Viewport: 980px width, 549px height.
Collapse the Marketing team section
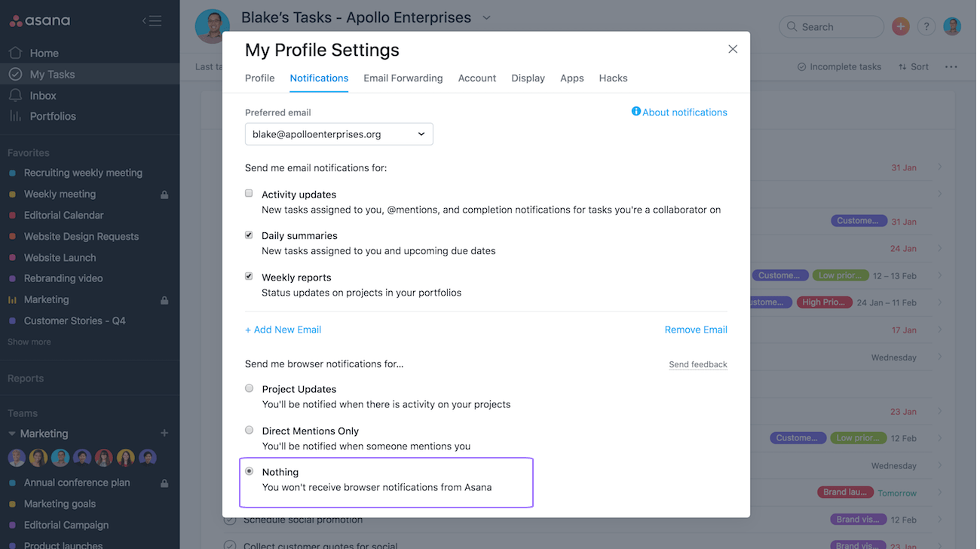(12, 434)
